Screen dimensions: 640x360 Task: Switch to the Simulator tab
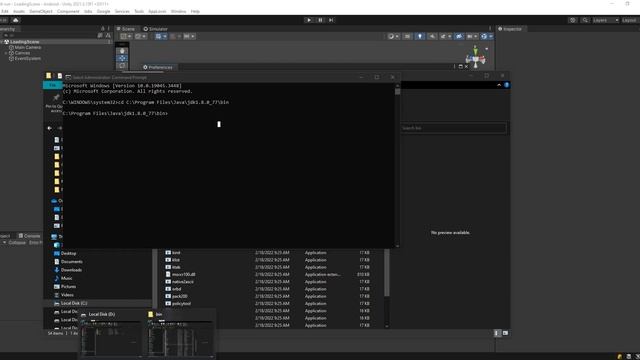point(156,29)
